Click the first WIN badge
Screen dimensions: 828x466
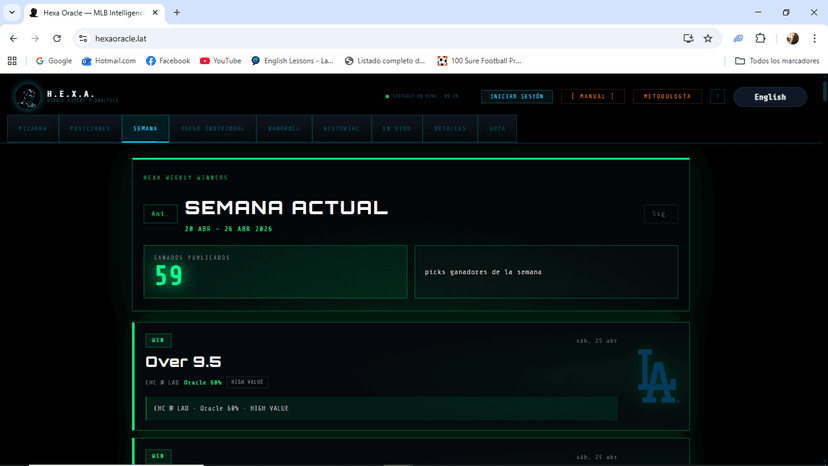point(158,340)
